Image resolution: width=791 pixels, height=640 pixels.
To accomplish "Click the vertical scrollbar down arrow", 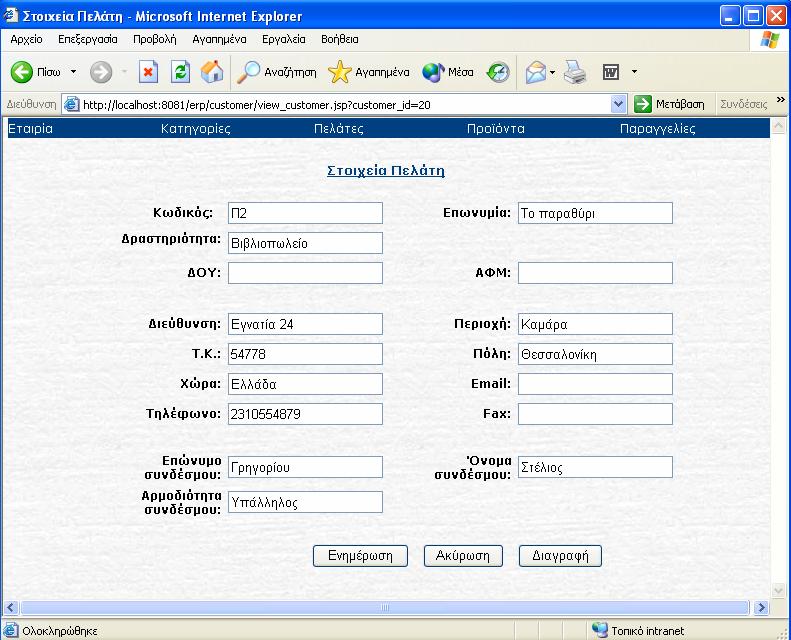I will click(778, 589).
